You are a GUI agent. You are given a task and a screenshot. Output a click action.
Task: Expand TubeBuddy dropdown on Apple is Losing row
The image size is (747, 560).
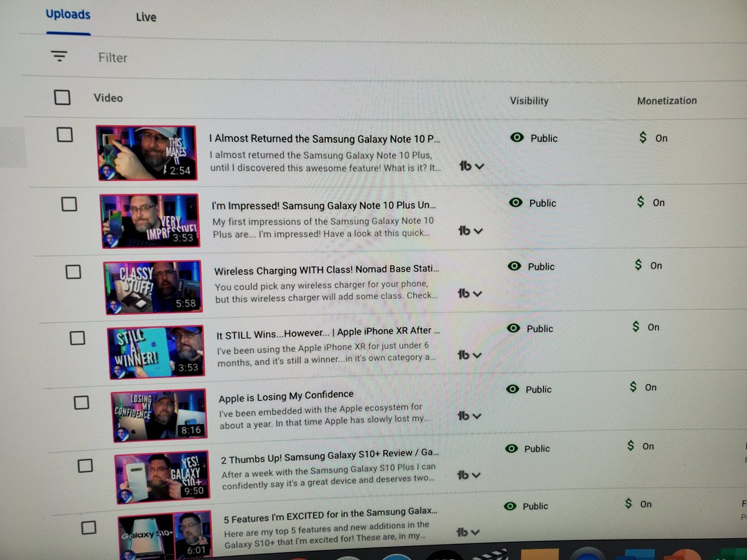pos(469,416)
